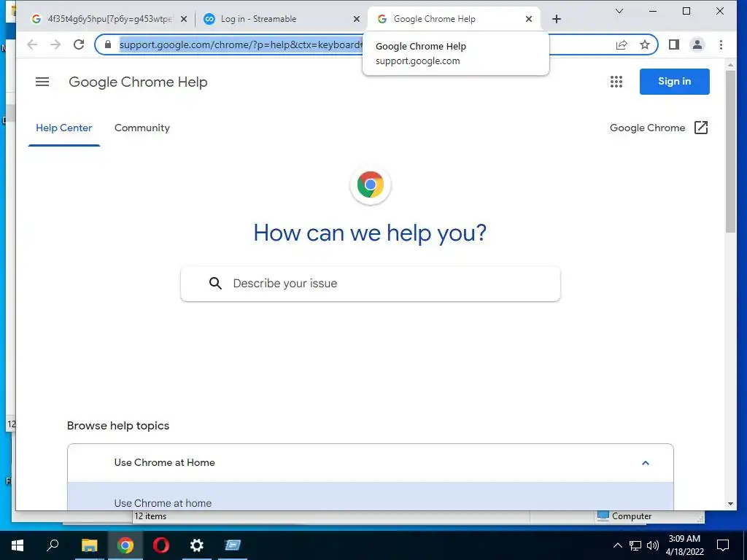Open File Explorer from taskbar
Viewport: 747px width, 560px height.
(x=89, y=545)
